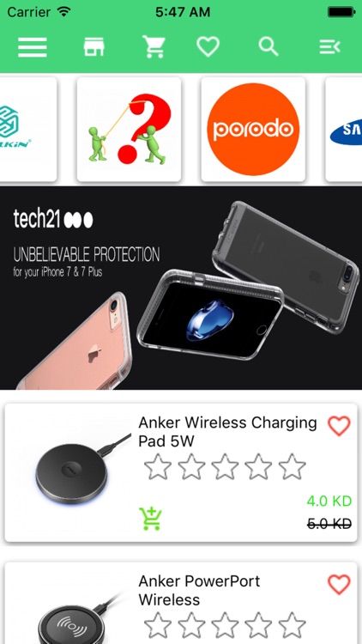Tap the store icon in header

(x=94, y=47)
